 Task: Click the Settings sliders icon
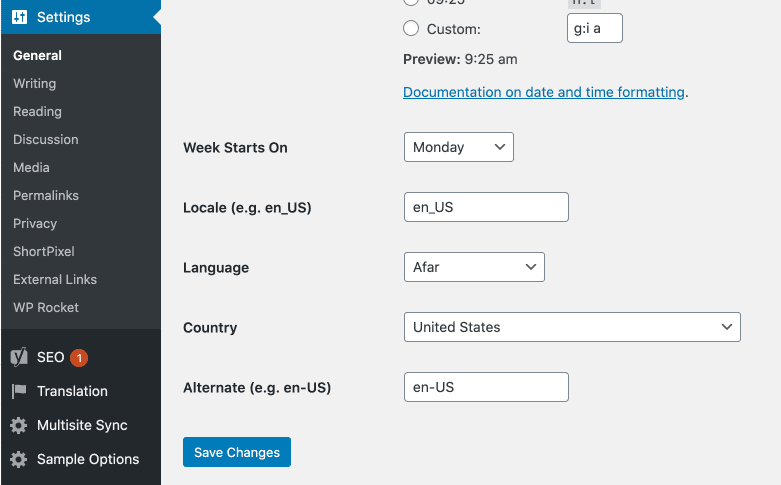pos(19,17)
